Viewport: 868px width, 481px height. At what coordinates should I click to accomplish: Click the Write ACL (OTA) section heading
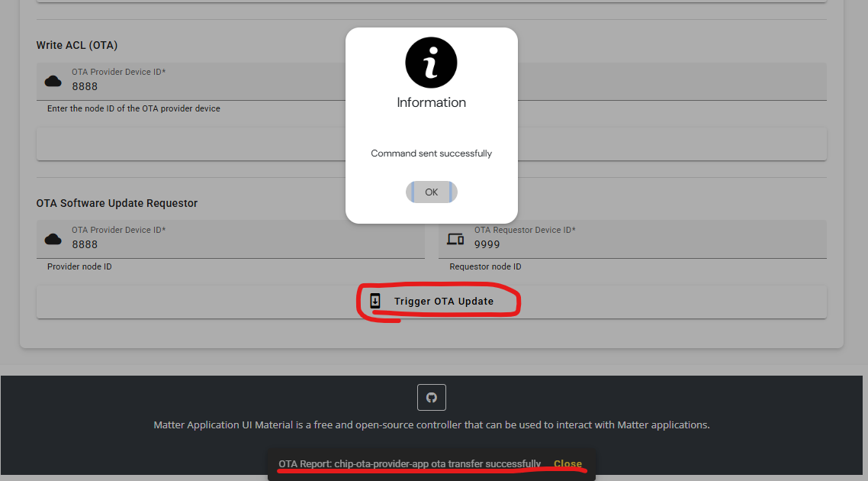click(x=77, y=46)
